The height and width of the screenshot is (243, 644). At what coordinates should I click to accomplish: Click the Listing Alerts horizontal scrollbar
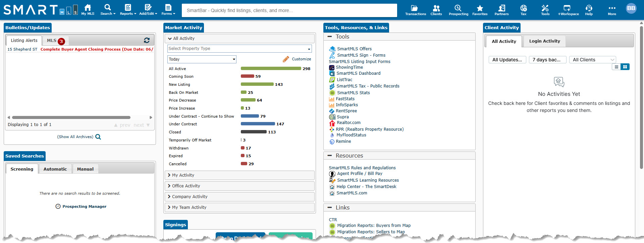click(x=71, y=117)
